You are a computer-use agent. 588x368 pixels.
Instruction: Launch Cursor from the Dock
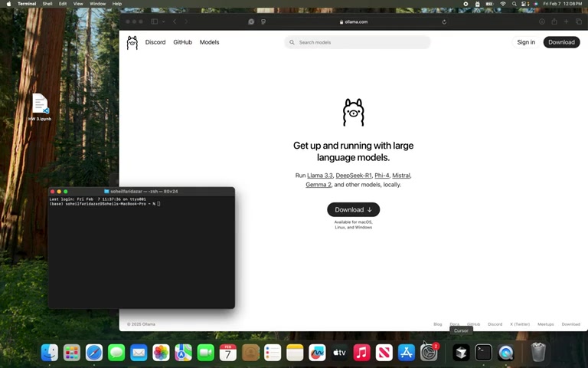[x=461, y=353]
